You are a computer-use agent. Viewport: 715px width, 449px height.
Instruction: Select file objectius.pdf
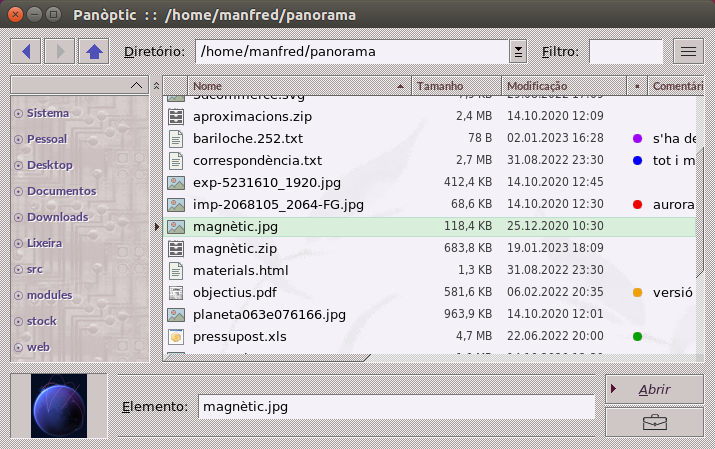tap(235, 293)
